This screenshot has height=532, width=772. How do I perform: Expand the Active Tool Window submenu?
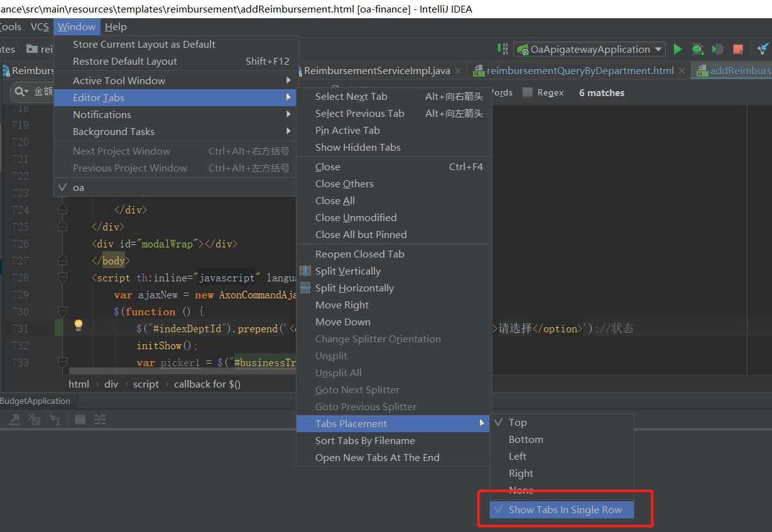click(x=175, y=81)
